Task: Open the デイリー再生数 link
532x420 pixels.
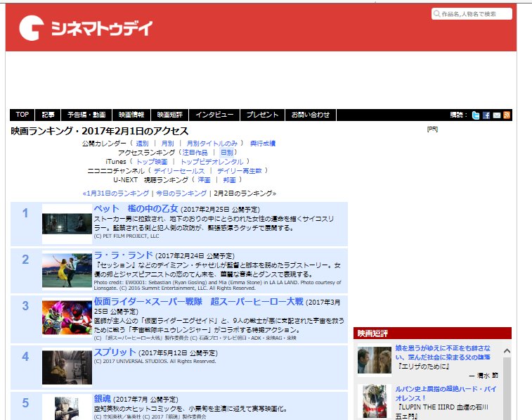Action: (x=240, y=171)
